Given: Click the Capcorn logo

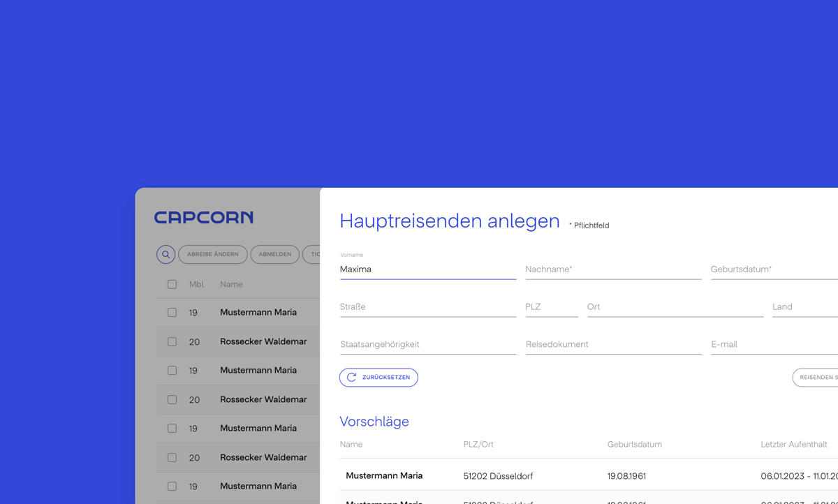Looking at the screenshot, I should click(x=204, y=218).
